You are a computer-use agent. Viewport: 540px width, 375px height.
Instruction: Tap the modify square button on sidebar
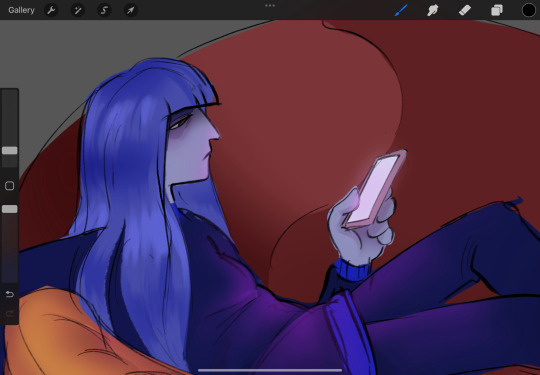[10, 186]
